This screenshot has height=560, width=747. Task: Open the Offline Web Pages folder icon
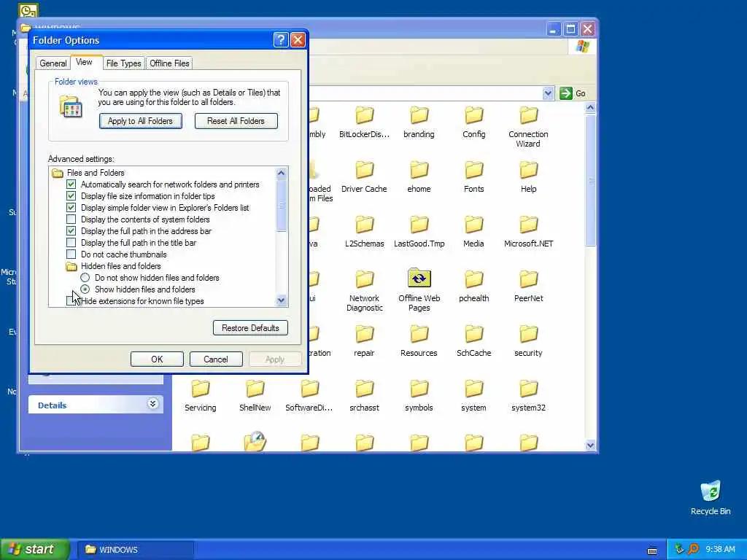click(419, 278)
